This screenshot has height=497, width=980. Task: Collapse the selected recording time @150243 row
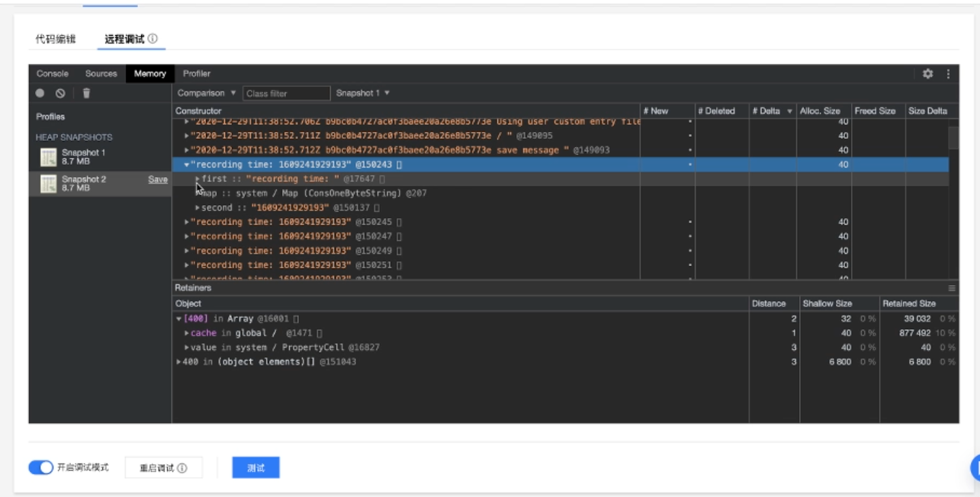[x=187, y=165]
